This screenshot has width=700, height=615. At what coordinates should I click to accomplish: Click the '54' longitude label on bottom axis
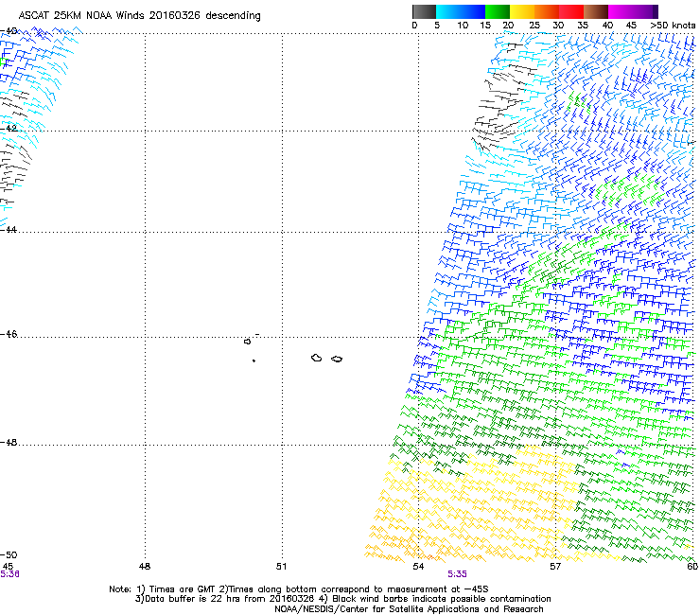pyautogui.click(x=418, y=567)
